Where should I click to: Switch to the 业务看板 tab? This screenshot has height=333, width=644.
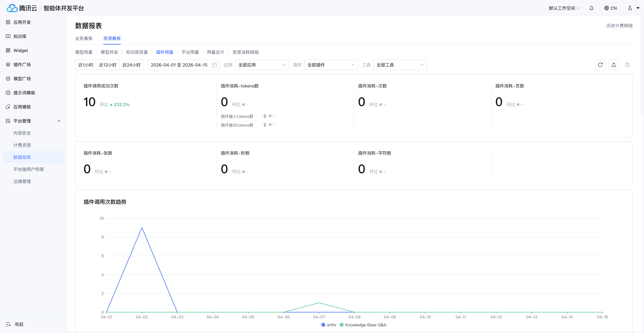pos(84,38)
